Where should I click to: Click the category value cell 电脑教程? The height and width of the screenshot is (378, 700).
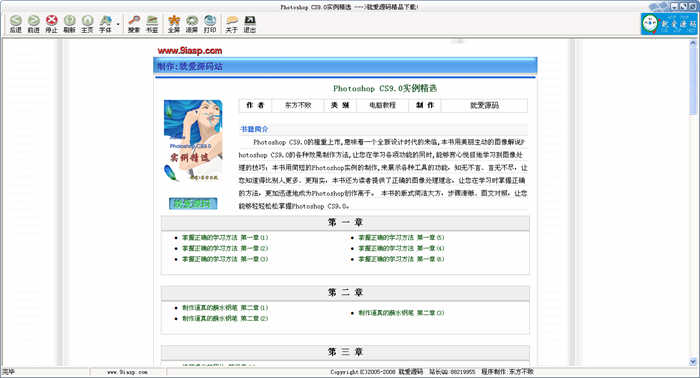[x=383, y=105]
